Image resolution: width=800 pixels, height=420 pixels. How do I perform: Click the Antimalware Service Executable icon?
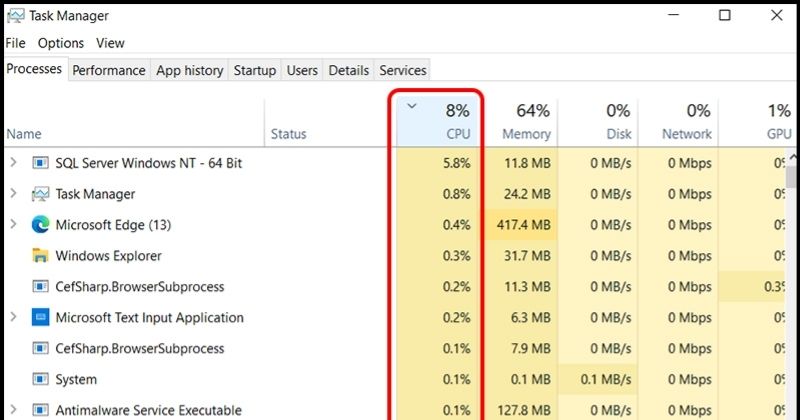[x=40, y=410]
